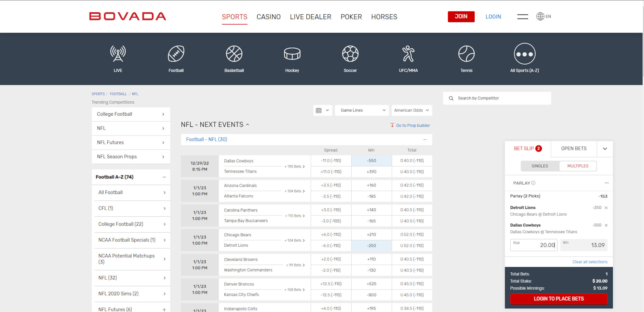The height and width of the screenshot is (312, 644).
Task: Click the search magnifier icon
Action: tap(451, 98)
